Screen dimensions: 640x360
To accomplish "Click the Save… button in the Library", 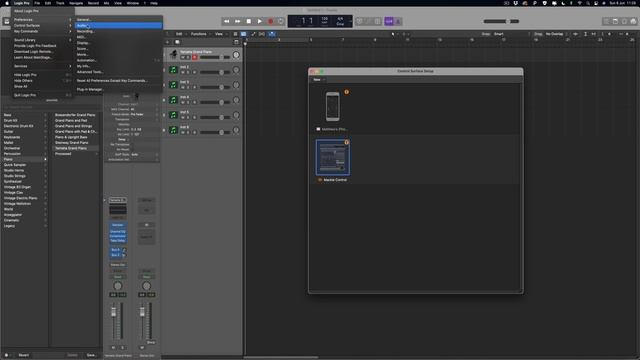I will point(91,355).
